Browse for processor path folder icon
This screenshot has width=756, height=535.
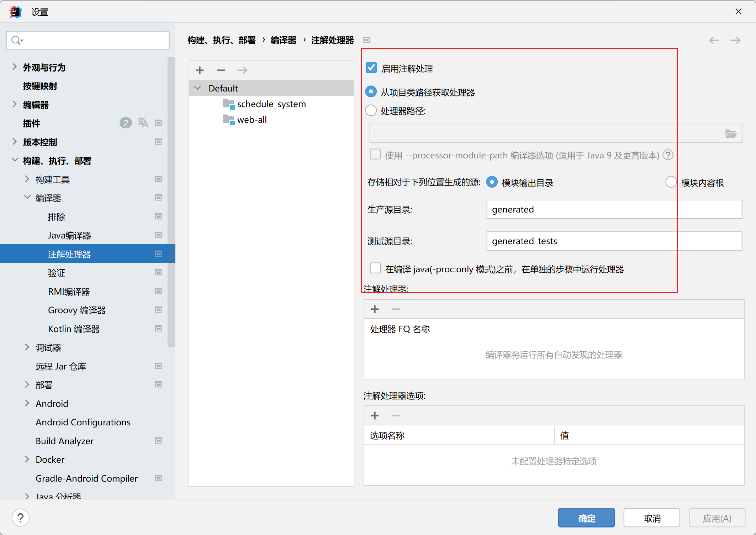731,134
